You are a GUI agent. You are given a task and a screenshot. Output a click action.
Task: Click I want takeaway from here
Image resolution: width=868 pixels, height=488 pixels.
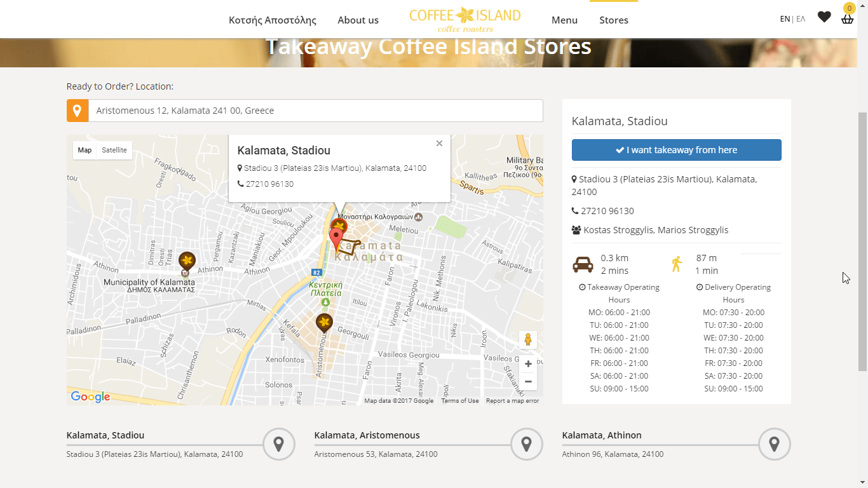pos(676,150)
